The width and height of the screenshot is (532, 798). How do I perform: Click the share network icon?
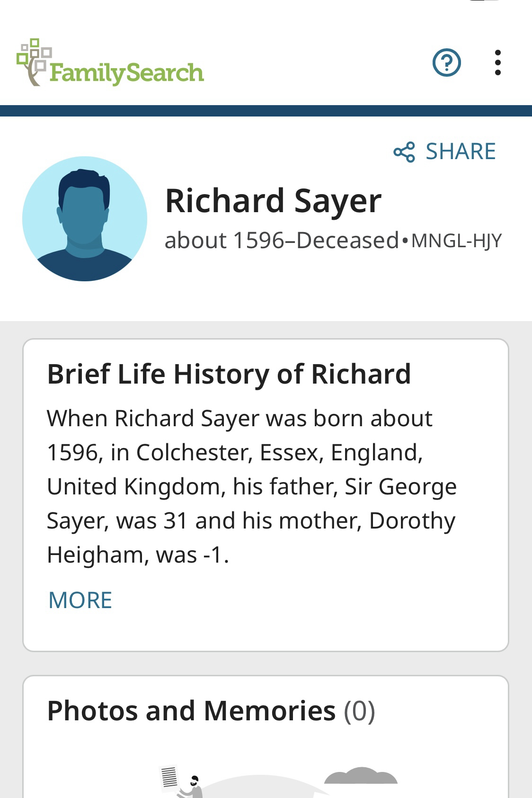(404, 152)
